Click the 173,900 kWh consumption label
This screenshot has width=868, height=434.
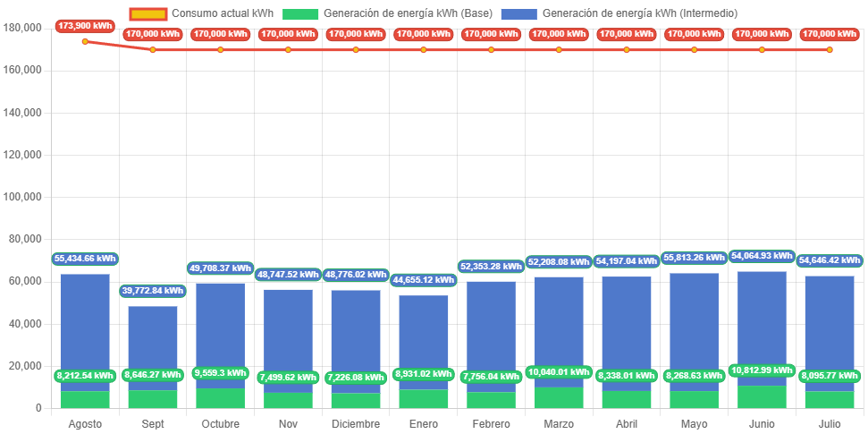[x=85, y=26]
